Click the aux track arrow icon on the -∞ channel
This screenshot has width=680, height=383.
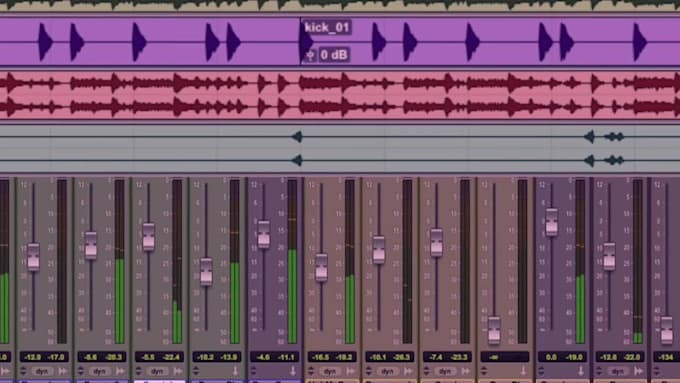pyautogui.click(x=523, y=371)
